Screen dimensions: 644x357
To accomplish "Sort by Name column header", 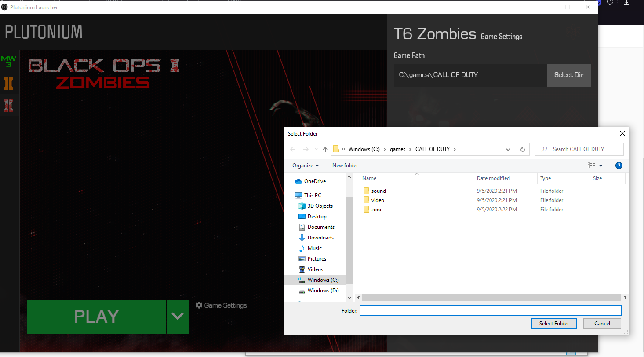I will pyautogui.click(x=369, y=178).
